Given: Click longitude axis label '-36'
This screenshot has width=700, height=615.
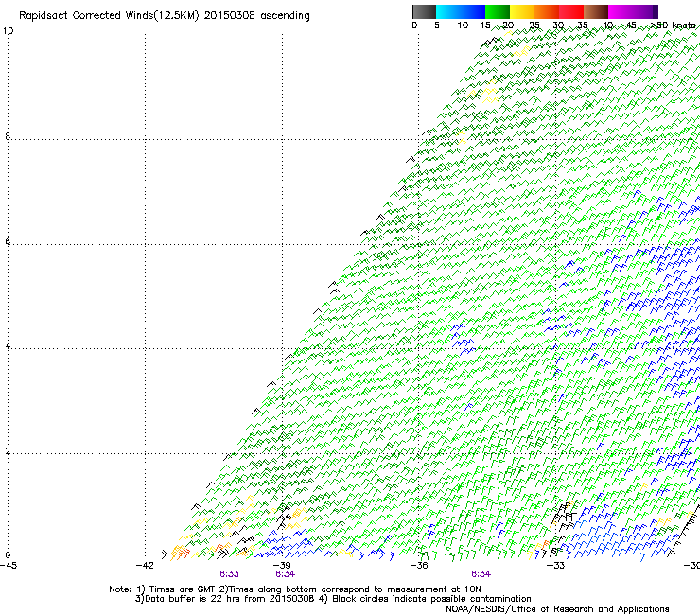Looking at the screenshot, I should [x=419, y=566].
